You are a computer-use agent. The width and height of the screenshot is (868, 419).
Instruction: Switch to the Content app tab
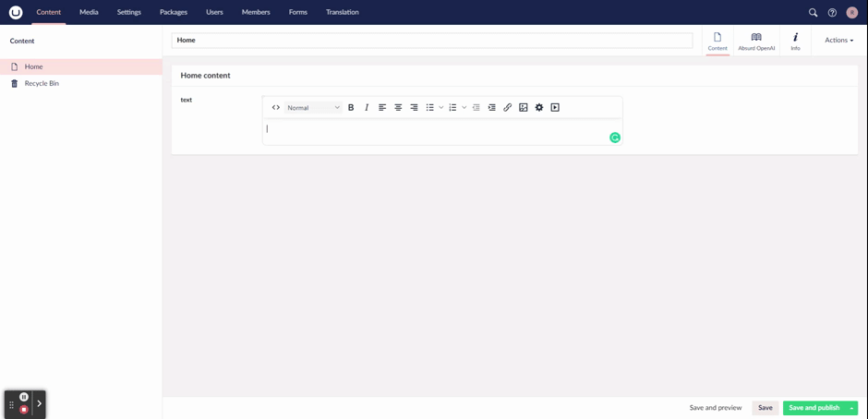[717, 42]
